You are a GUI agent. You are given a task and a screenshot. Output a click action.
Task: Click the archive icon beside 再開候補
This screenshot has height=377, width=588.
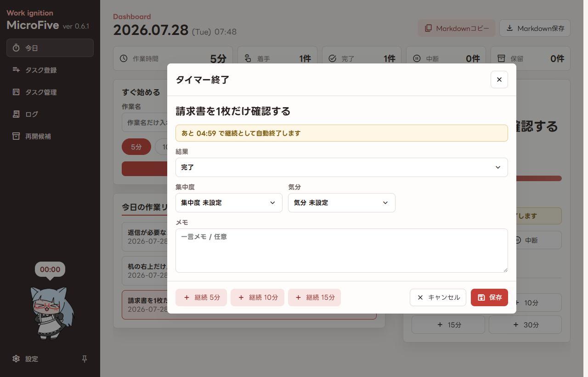tap(16, 136)
